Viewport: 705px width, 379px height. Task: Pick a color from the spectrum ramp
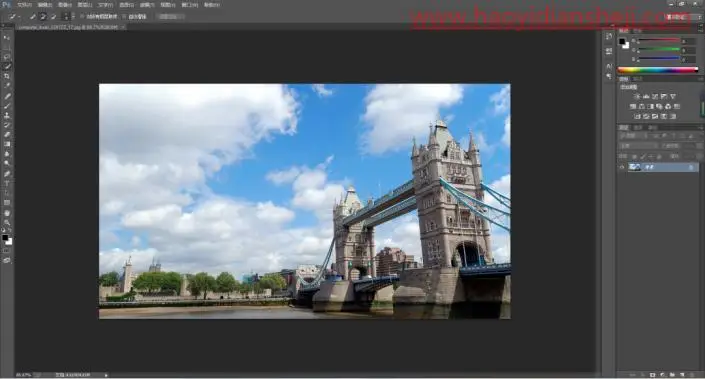click(658, 70)
